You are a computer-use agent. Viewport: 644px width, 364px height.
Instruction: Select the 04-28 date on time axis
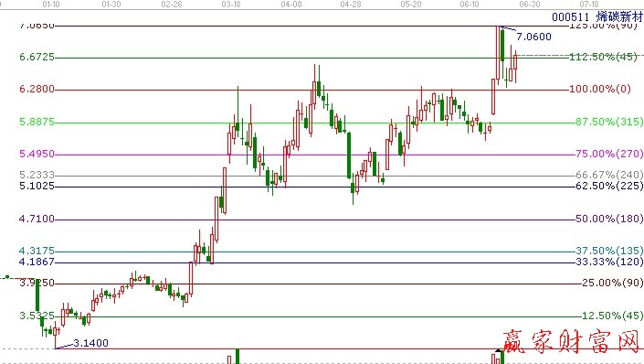pos(351,4)
